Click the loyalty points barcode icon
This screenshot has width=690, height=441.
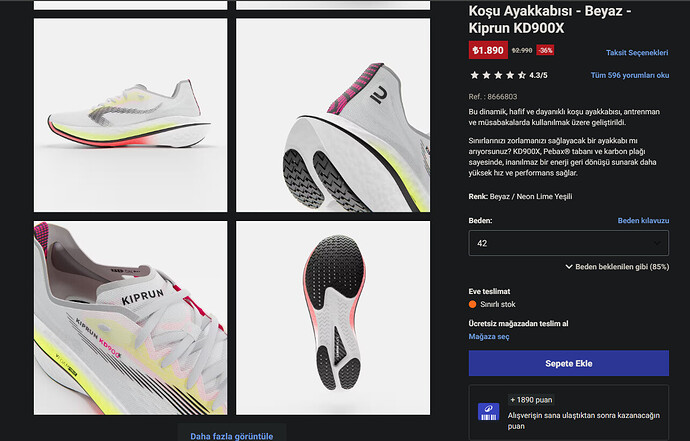click(488, 412)
